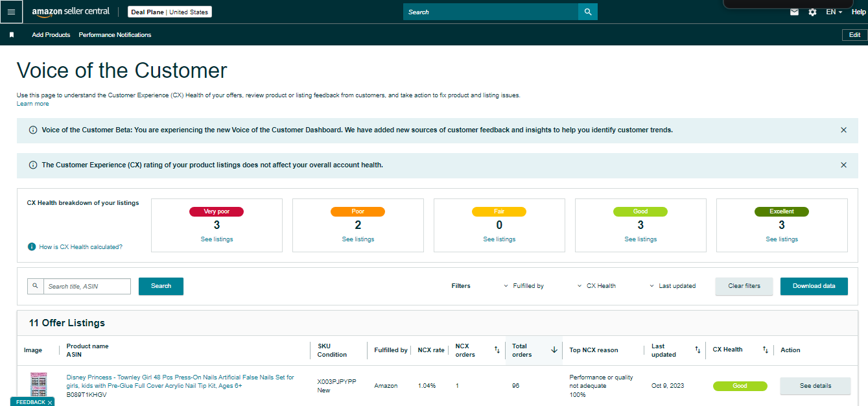The width and height of the screenshot is (868, 406).
Task: Click the Poor count of 2
Action: pos(358,225)
